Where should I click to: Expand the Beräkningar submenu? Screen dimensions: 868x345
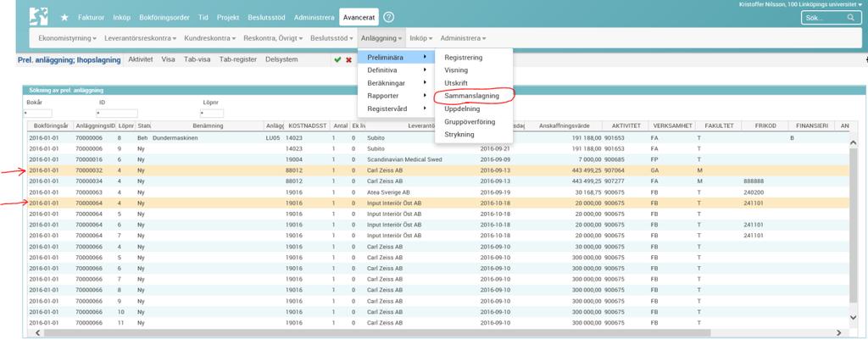coord(396,82)
